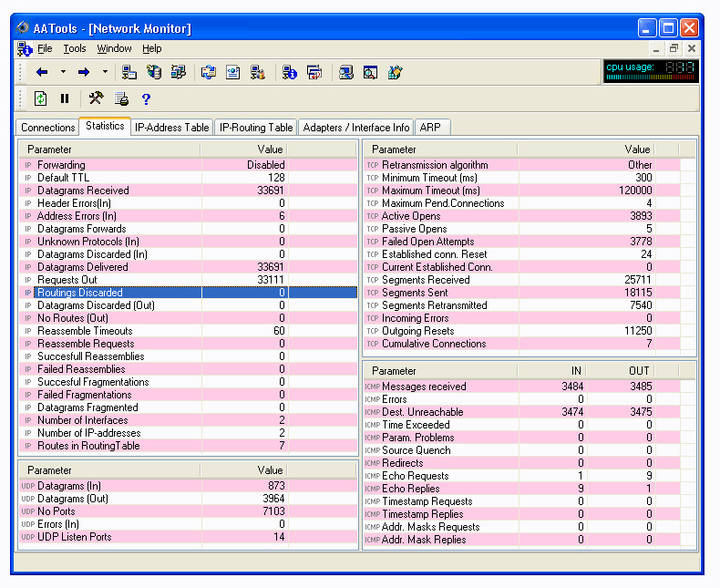720x588 pixels.
Task: Click the IP table Value column header
Action: click(x=244, y=150)
